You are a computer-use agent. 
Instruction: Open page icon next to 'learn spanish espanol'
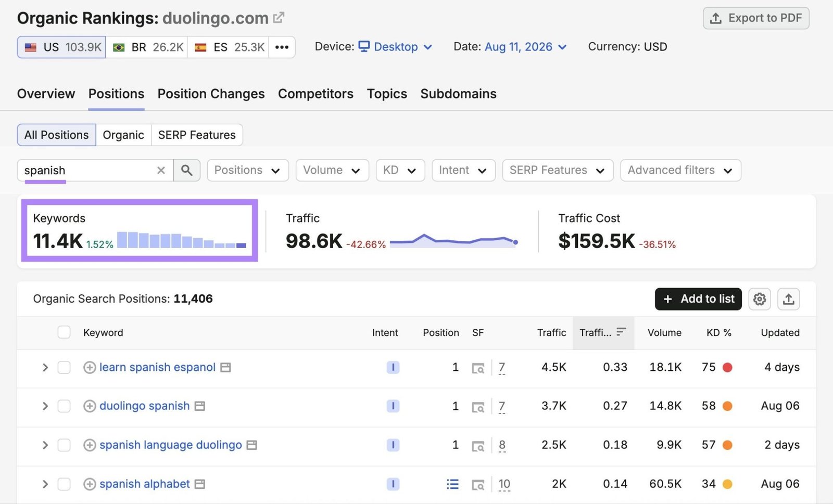pos(225,367)
